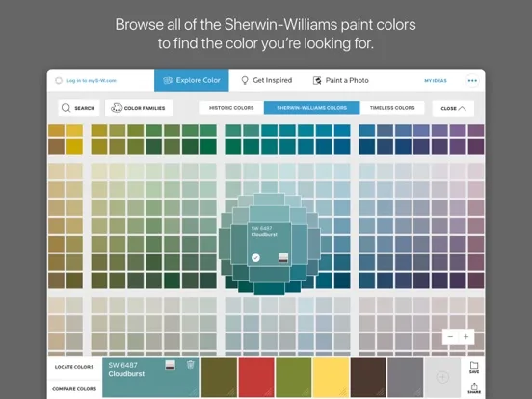Open Color Families palette icon
The width and height of the screenshot is (532, 399).
coord(117,108)
